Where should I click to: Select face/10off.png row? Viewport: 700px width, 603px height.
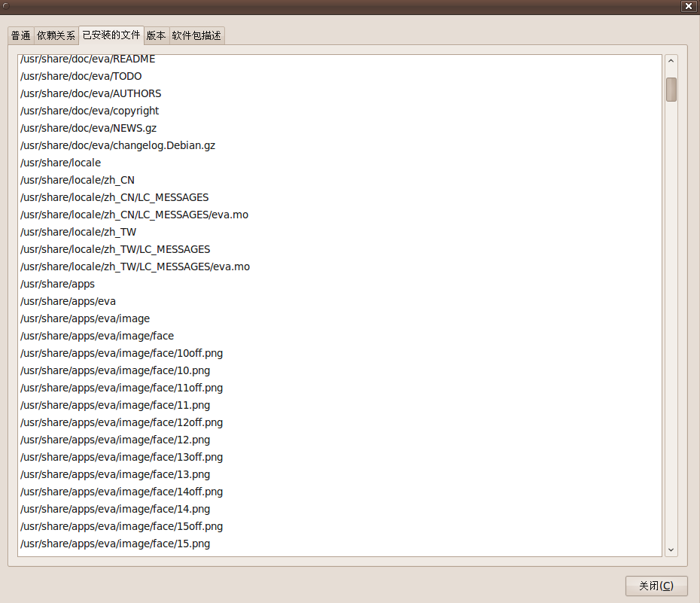pyautogui.click(x=339, y=354)
